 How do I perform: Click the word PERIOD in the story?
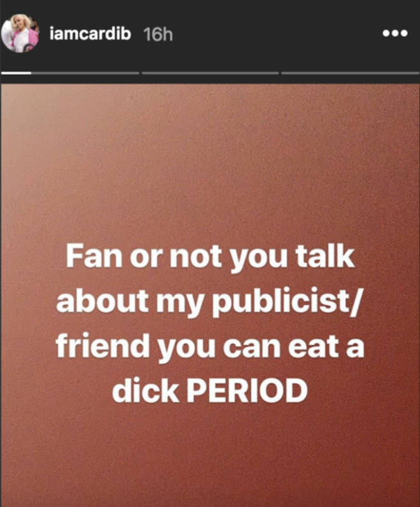point(247,390)
